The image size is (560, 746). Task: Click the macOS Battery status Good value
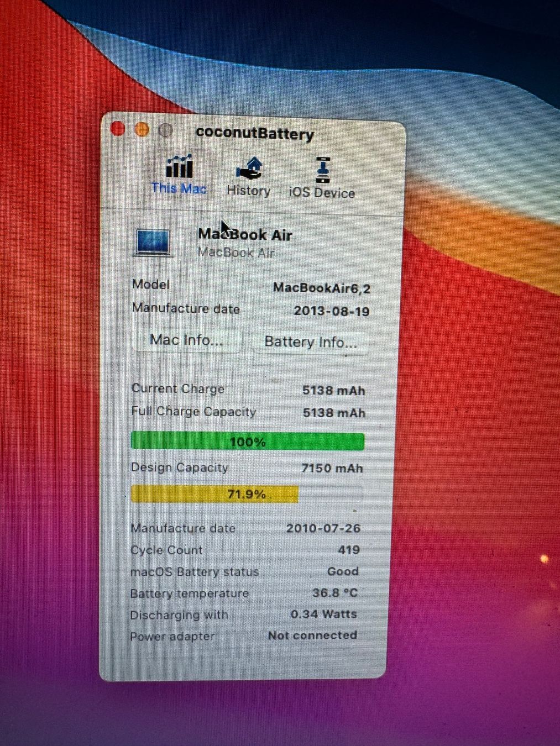coord(343,571)
